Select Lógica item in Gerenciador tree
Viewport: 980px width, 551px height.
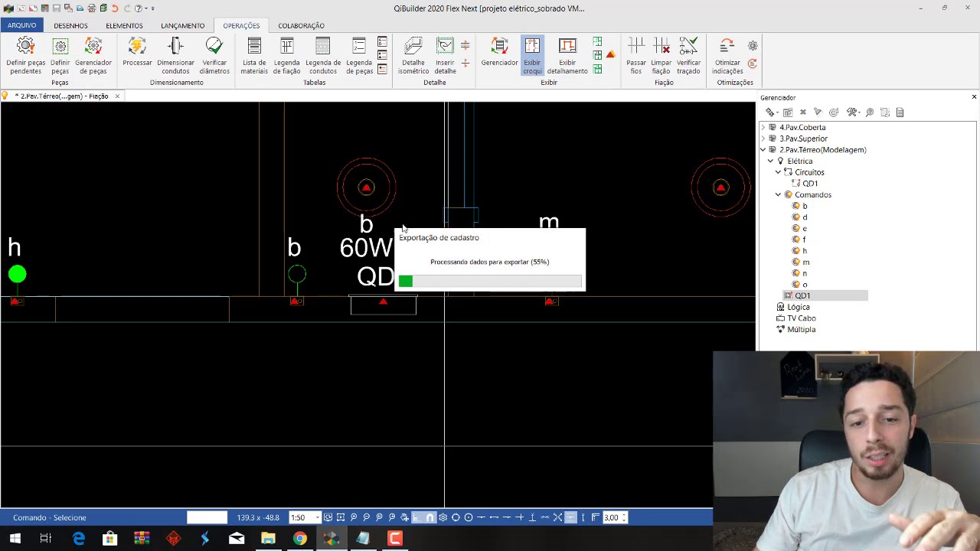(x=798, y=307)
